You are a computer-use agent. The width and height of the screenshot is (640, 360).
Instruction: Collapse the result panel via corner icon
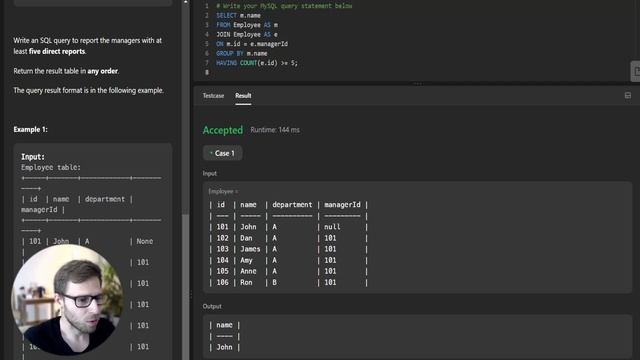pos(628,96)
